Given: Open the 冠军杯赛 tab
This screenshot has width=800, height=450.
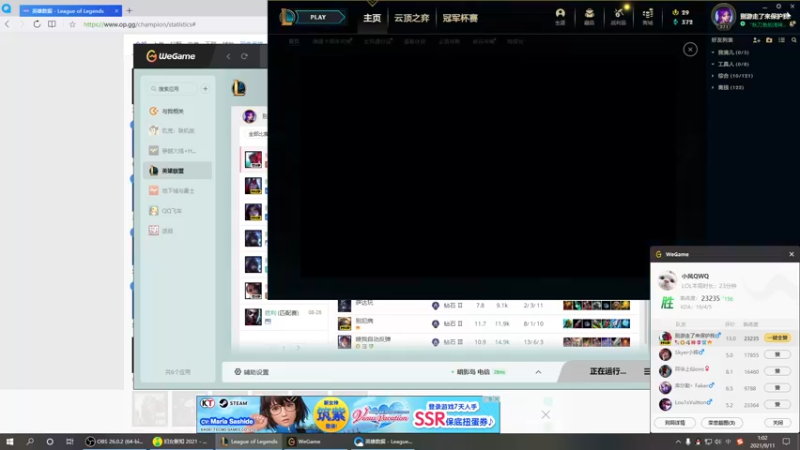Looking at the screenshot, I should [x=460, y=18].
